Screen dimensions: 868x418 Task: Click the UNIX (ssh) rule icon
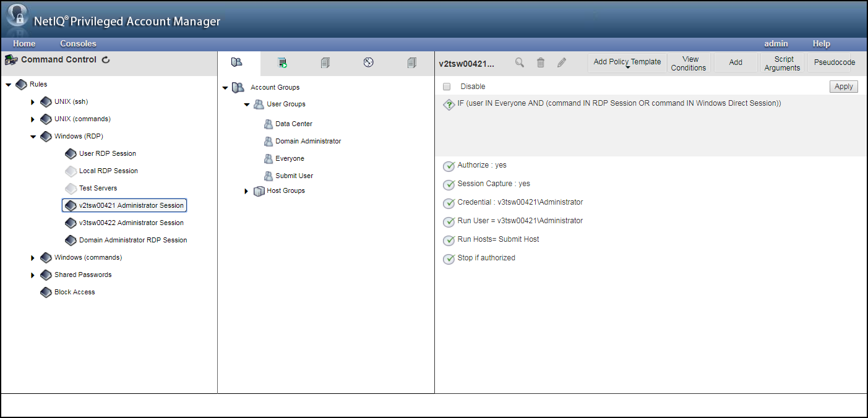pos(46,101)
